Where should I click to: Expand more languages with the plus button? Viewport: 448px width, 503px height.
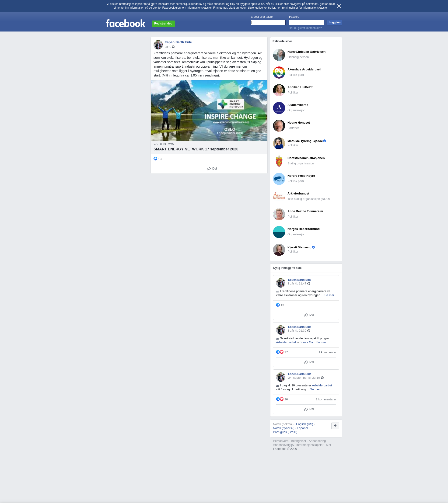(335, 426)
